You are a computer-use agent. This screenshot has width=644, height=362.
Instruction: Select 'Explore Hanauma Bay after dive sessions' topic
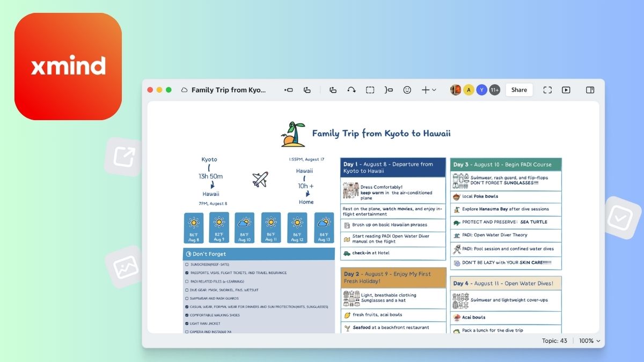click(506, 209)
